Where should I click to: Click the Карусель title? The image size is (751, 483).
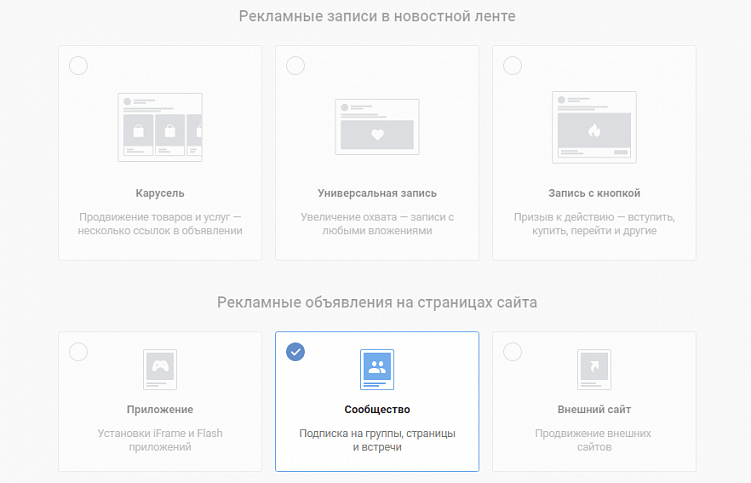coord(160,193)
